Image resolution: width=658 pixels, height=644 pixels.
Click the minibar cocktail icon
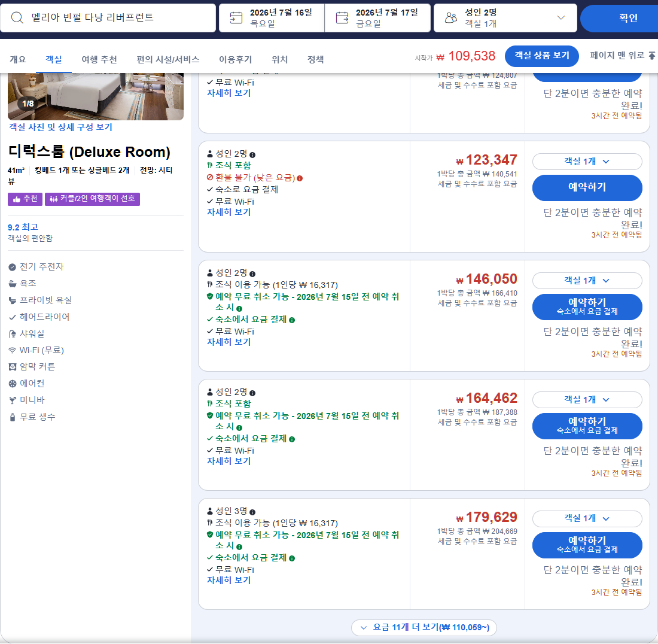(12, 400)
